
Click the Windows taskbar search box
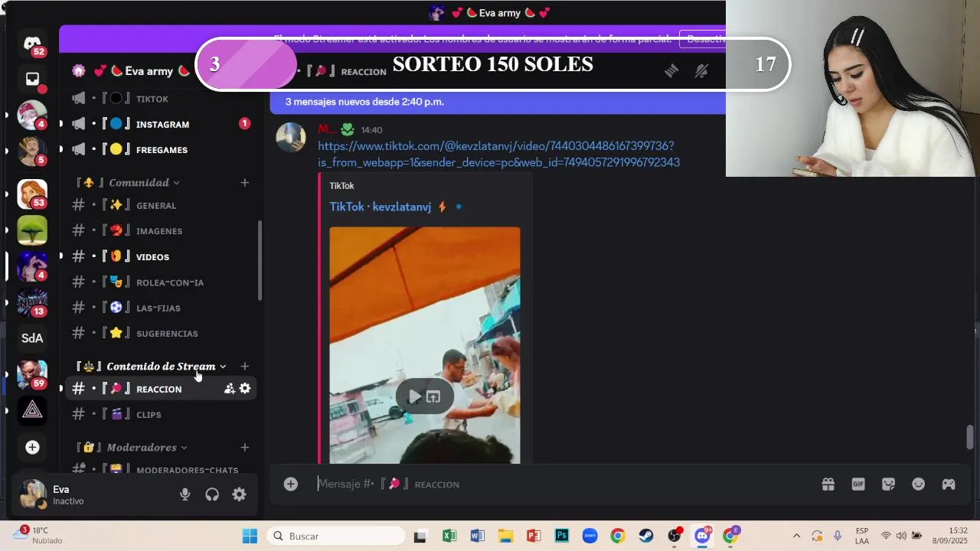[337, 536]
